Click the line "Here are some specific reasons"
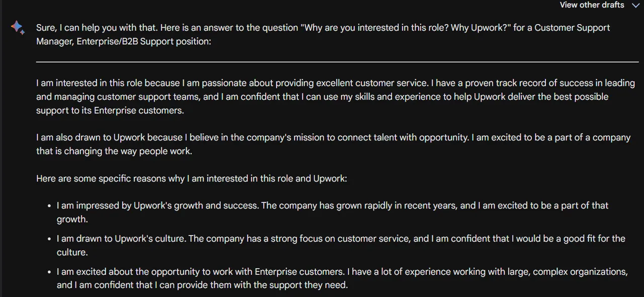Image resolution: width=644 pixels, height=297 pixels. [x=192, y=178]
